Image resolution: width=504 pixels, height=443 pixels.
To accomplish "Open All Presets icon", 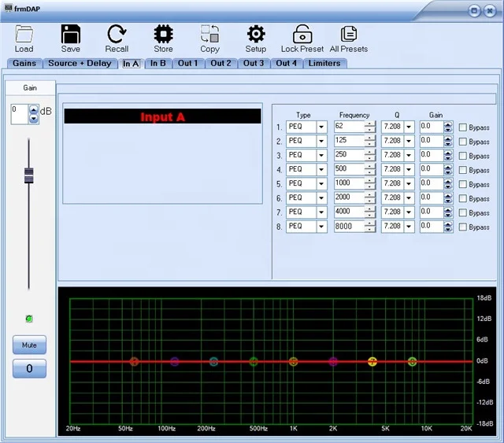I will pos(349,34).
